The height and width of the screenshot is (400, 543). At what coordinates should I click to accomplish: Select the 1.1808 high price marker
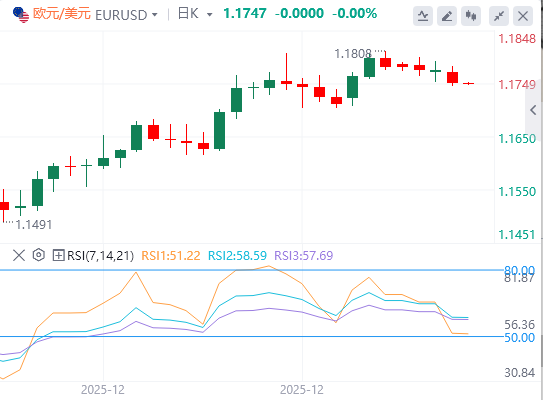tap(353, 54)
